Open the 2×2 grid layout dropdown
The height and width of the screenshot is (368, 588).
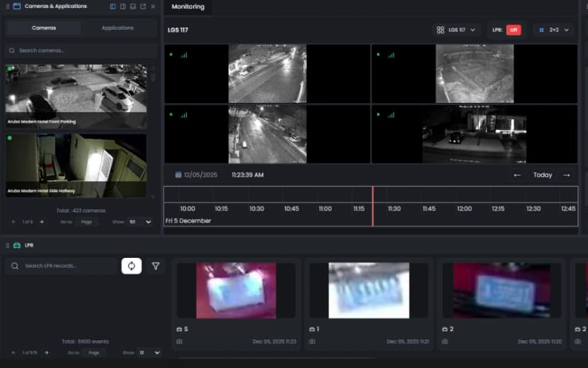(x=554, y=30)
